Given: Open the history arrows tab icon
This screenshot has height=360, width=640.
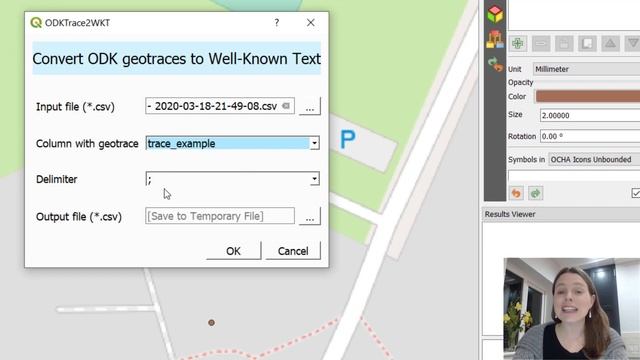Looking at the screenshot, I should click(x=496, y=64).
